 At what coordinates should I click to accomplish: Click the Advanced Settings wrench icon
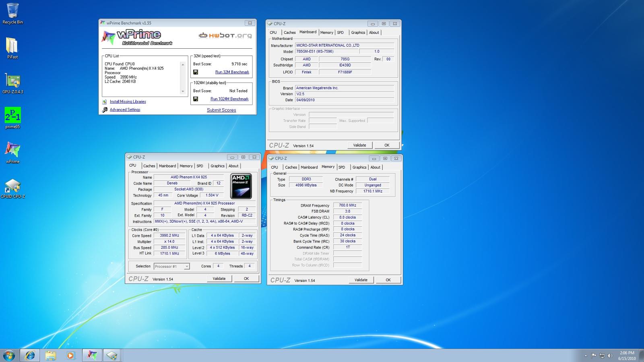(x=105, y=110)
